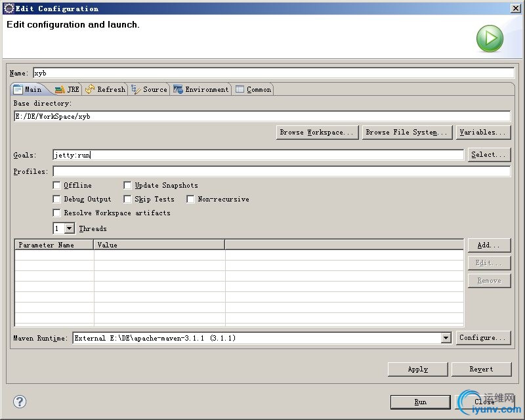Open help via the question mark icon
Image resolution: width=525 pixels, height=420 pixels.
point(20,402)
